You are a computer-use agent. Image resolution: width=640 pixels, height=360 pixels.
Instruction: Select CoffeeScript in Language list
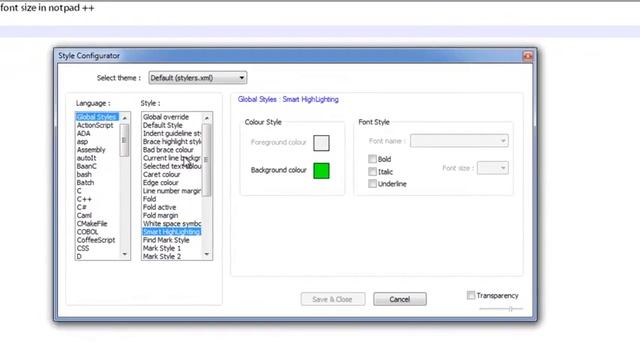coord(96,240)
